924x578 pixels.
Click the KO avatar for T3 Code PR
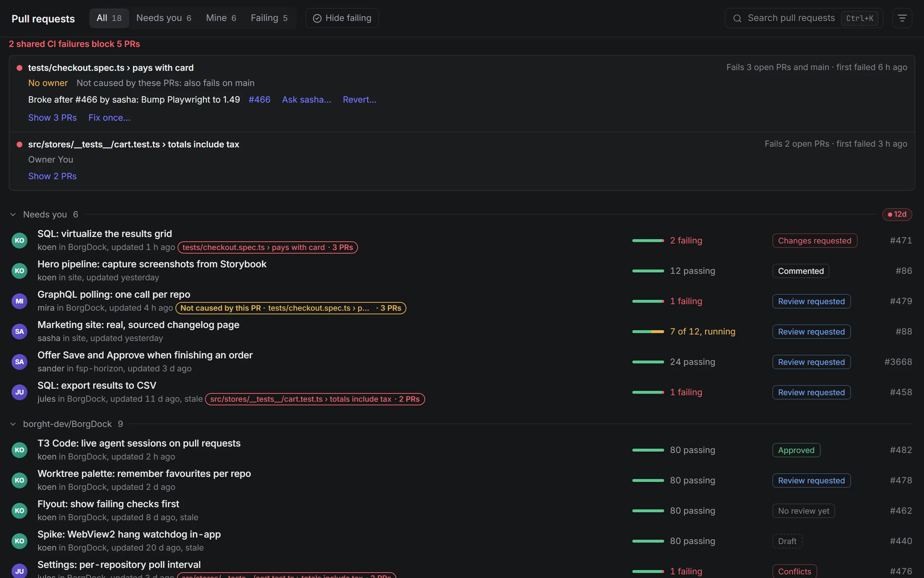click(x=19, y=450)
